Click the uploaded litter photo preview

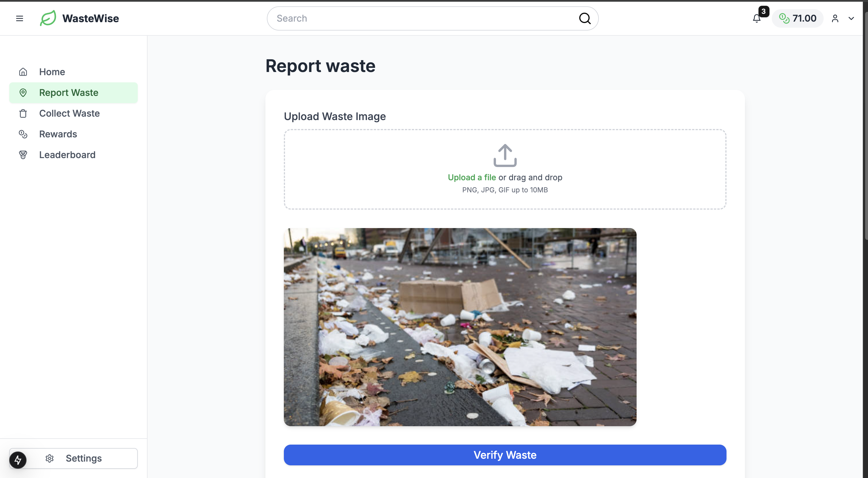(460, 327)
